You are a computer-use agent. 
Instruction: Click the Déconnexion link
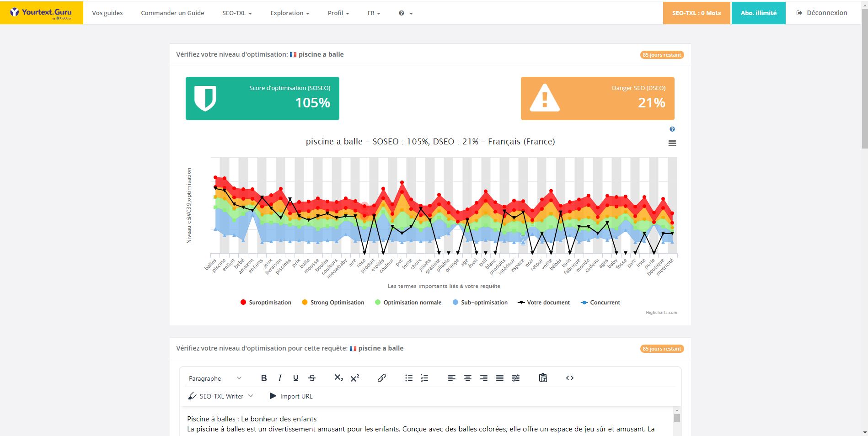tap(822, 13)
